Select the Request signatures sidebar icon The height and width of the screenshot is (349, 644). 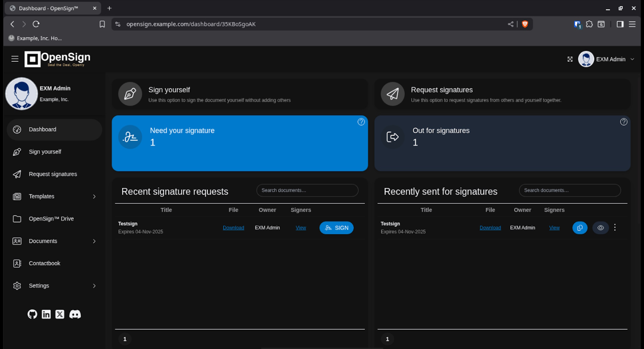click(x=17, y=174)
